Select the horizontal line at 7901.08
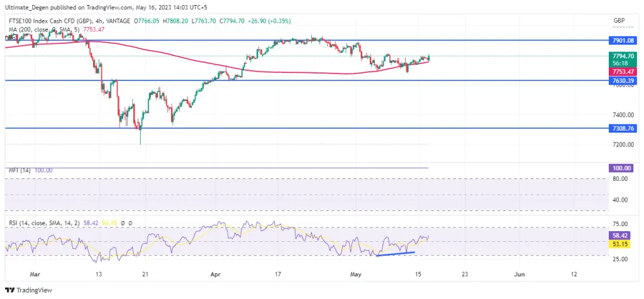Image resolution: width=644 pixels, height=299 pixels. 306,40
